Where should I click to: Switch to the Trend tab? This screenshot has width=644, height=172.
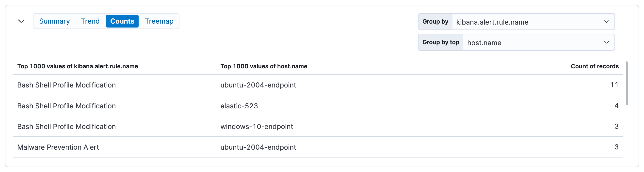click(90, 21)
